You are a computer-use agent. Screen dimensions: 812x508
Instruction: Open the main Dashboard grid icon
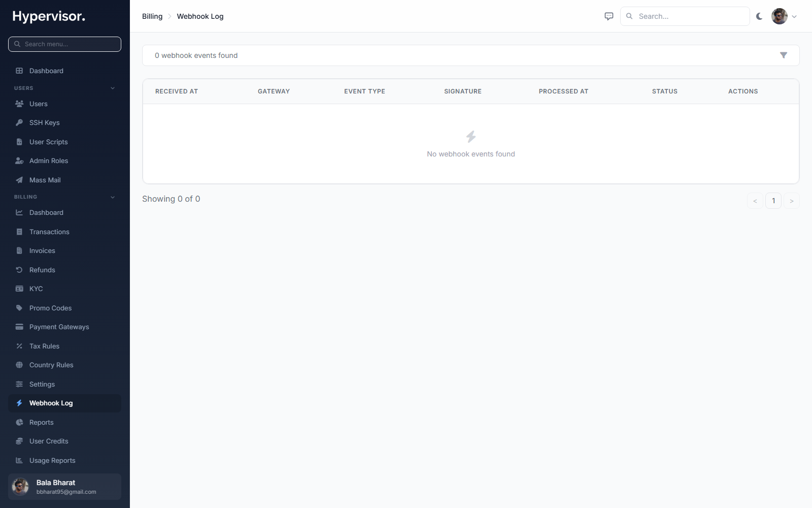tap(19, 71)
